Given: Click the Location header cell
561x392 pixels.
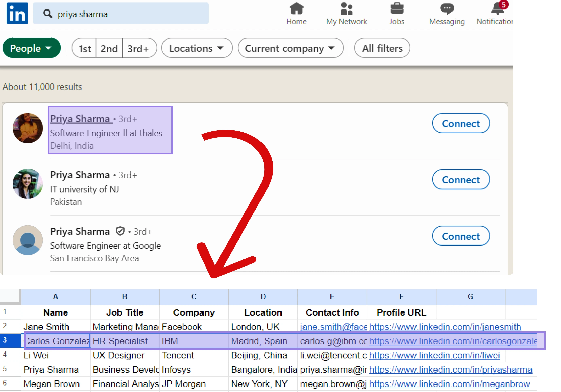Looking at the screenshot, I should coord(263,312).
